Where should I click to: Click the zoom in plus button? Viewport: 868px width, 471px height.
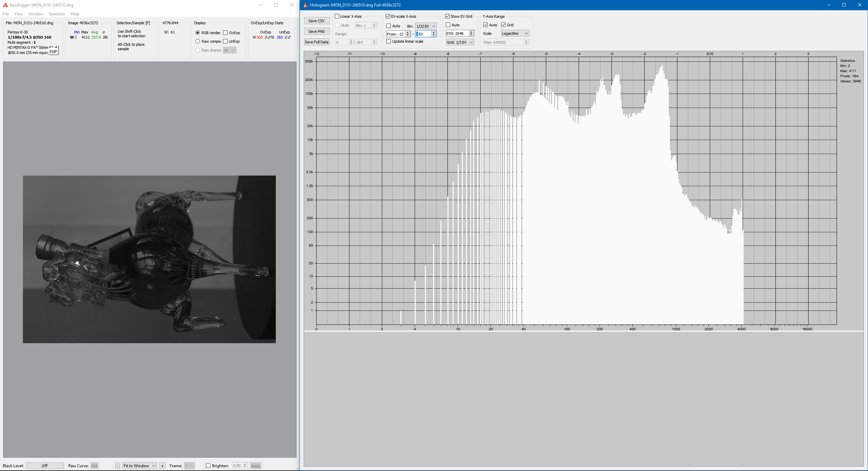click(x=162, y=466)
